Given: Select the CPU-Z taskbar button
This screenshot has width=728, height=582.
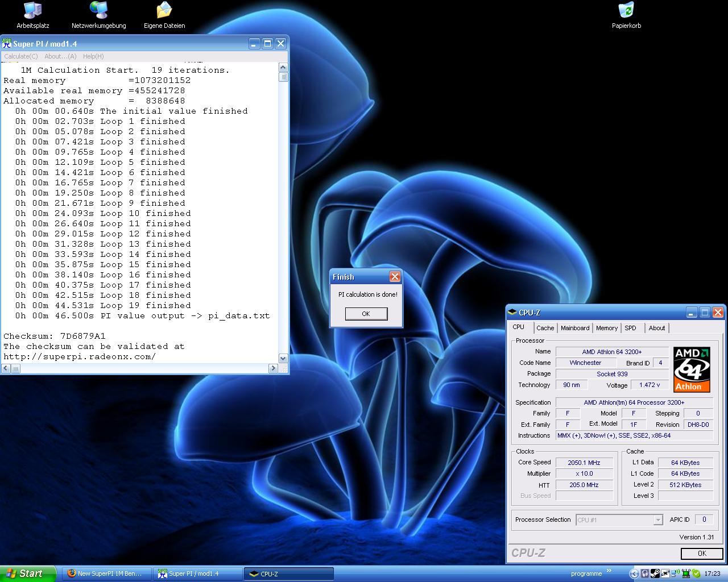Looking at the screenshot, I should click(x=288, y=573).
